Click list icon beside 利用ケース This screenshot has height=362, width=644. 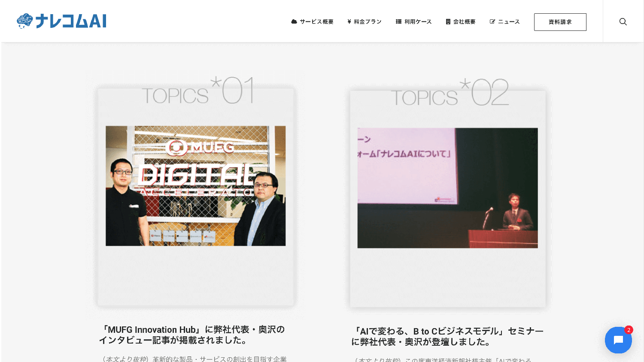398,21
